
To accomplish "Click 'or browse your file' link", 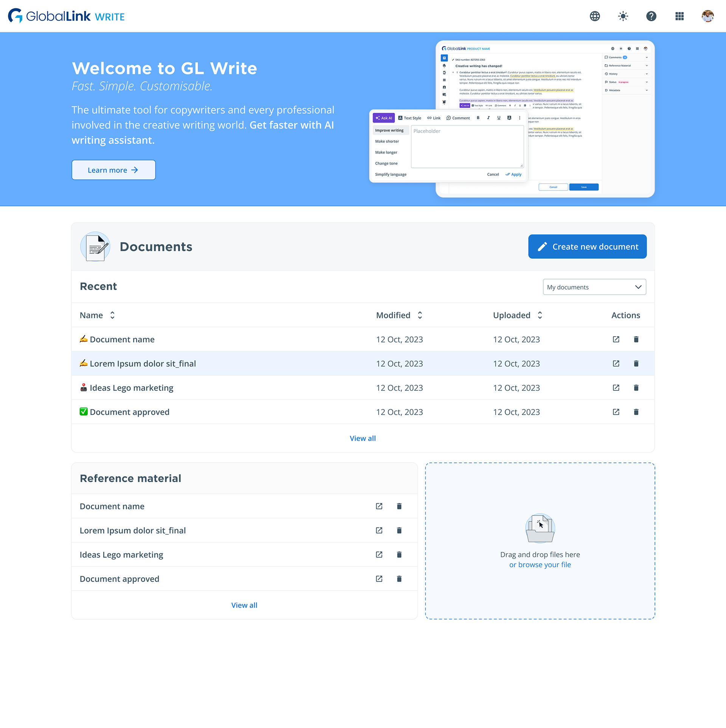I will 540,565.
